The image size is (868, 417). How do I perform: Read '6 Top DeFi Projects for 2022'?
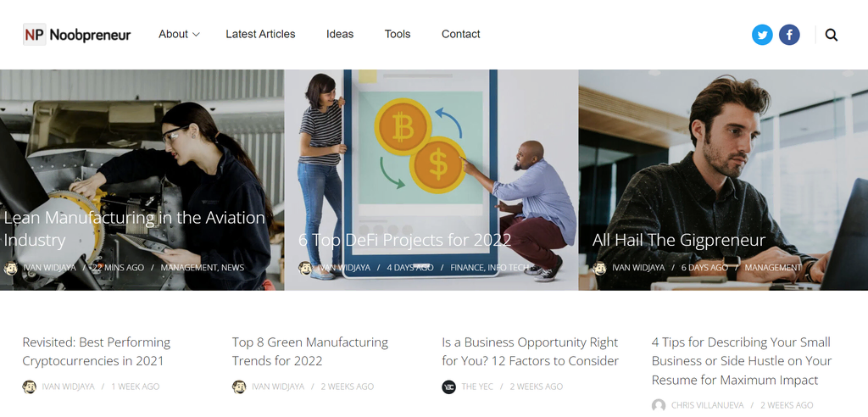tap(404, 241)
